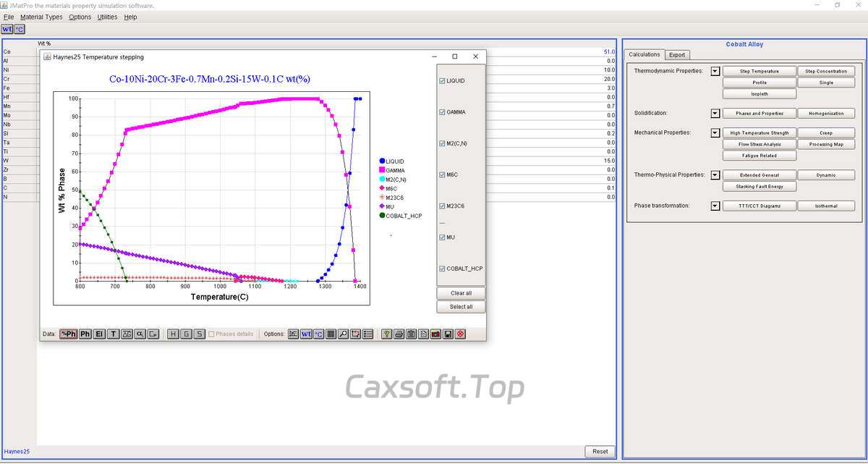
Task: Click the Clear all button
Action: point(461,293)
